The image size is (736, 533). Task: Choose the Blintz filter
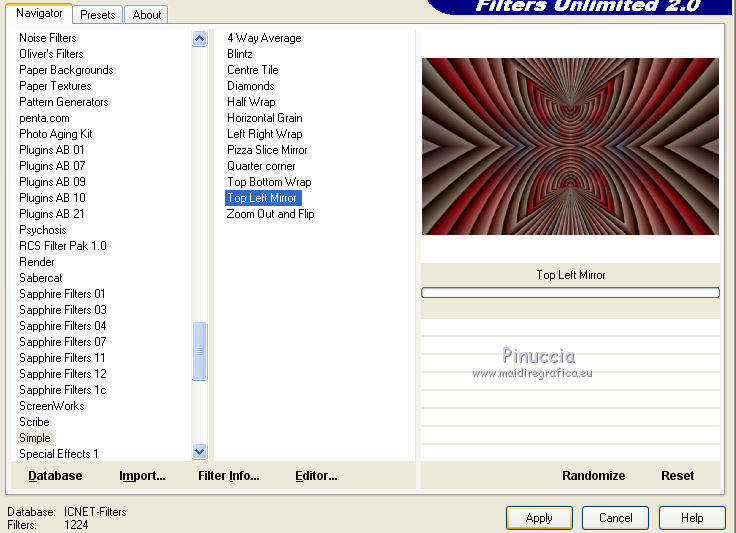point(239,54)
